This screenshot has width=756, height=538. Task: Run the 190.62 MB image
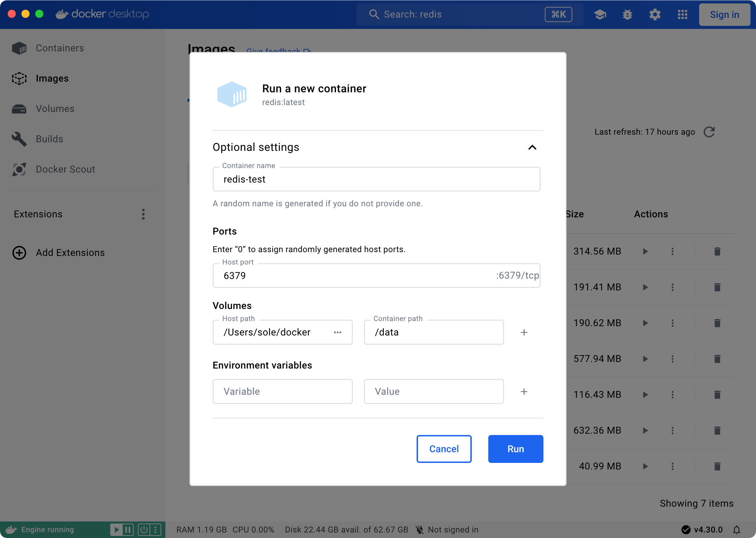(x=645, y=323)
